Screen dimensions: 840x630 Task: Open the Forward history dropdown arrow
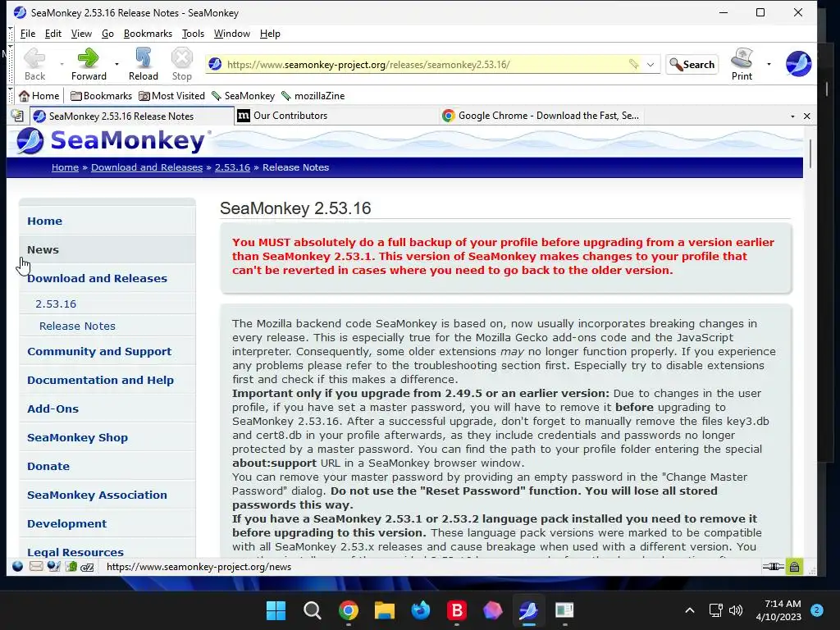point(116,64)
